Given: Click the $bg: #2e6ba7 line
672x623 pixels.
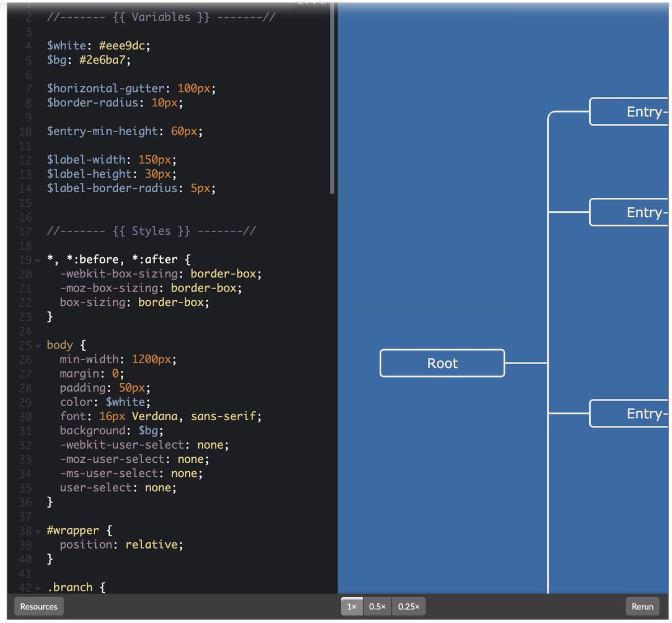Looking at the screenshot, I should [88, 60].
